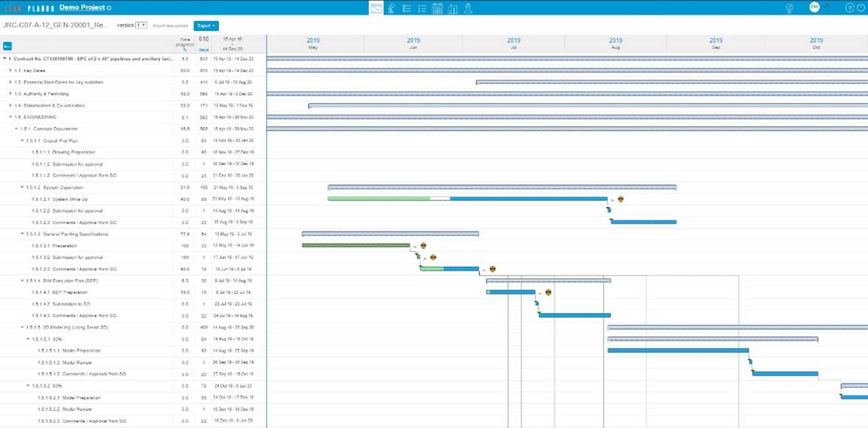Open the bar chart reports icon

(453, 8)
